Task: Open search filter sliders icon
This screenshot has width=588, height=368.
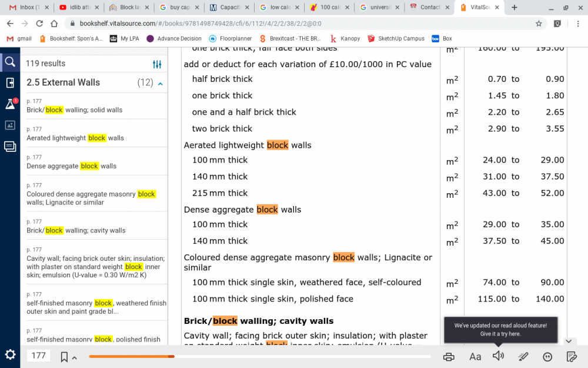Action: 157,64
